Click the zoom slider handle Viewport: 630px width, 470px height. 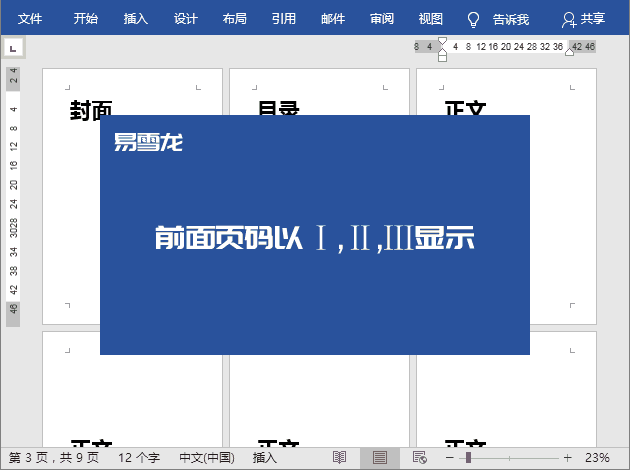point(468,458)
